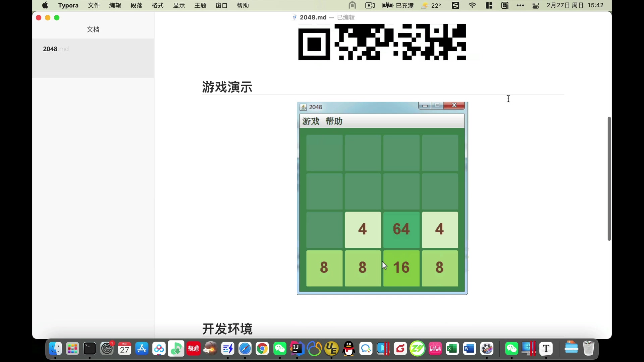Click the Wi-Fi icon in the menu bar
The width and height of the screenshot is (644, 362).
pos(472,5)
